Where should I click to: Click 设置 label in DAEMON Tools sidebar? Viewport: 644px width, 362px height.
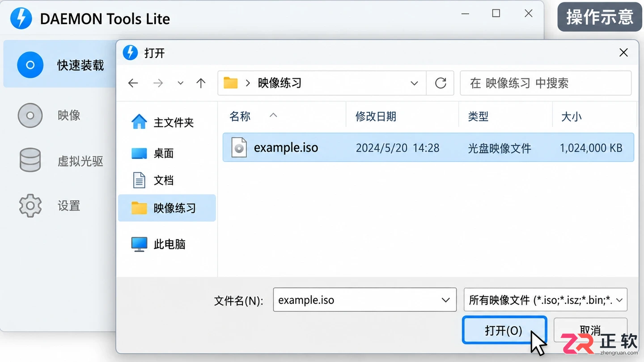click(x=69, y=206)
